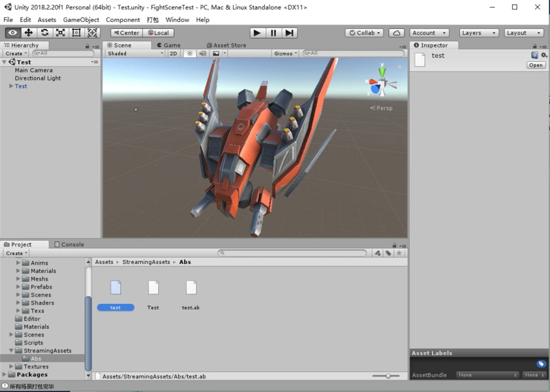The width and height of the screenshot is (550, 392).
Task: Switch to the Console tab
Action: (x=69, y=244)
